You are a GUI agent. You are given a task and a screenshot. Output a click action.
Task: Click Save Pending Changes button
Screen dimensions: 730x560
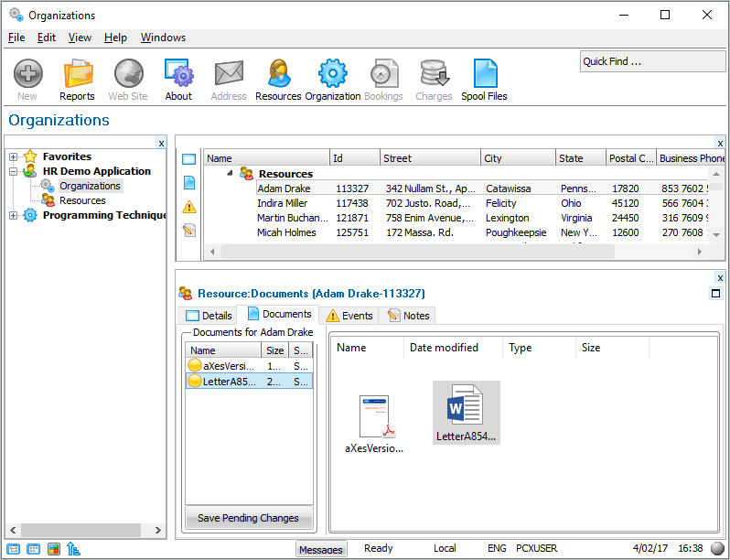(x=248, y=518)
